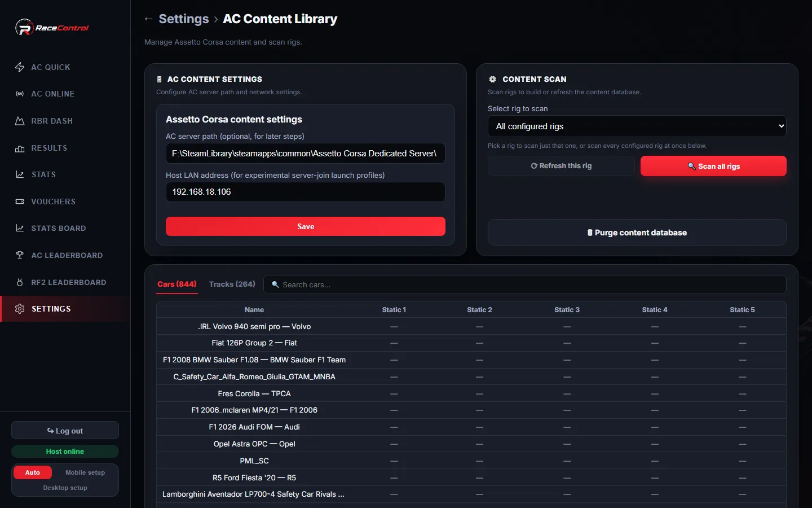The image size is (812, 508).
Task: Select F1 2006_mclaren MP4/21 row
Action: (471, 410)
